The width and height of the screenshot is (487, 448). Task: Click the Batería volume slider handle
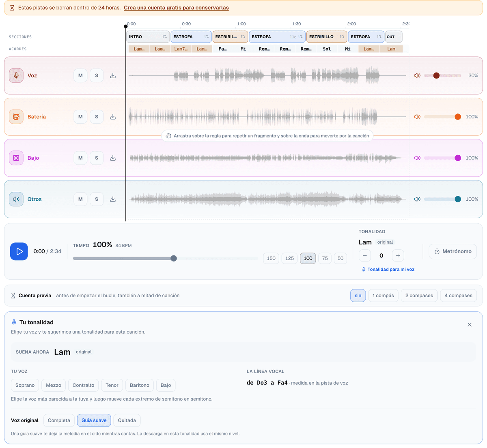[458, 117]
